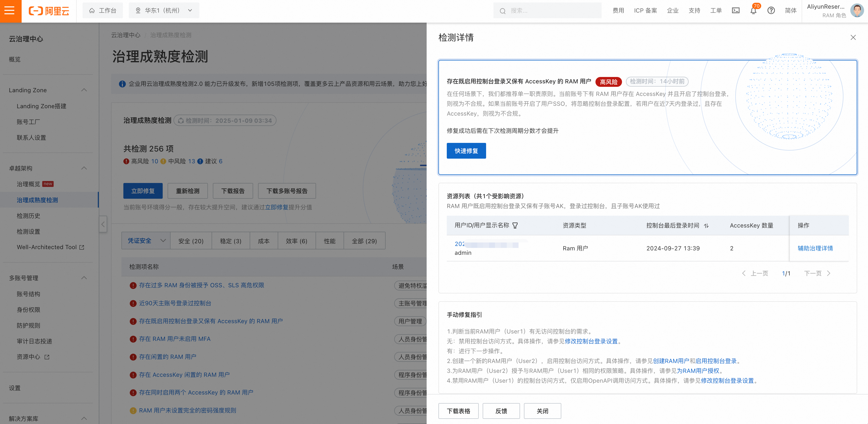The image size is (868, 424).
Task: Switch to the 安全 (20) tab
Action: pos(191,241)
